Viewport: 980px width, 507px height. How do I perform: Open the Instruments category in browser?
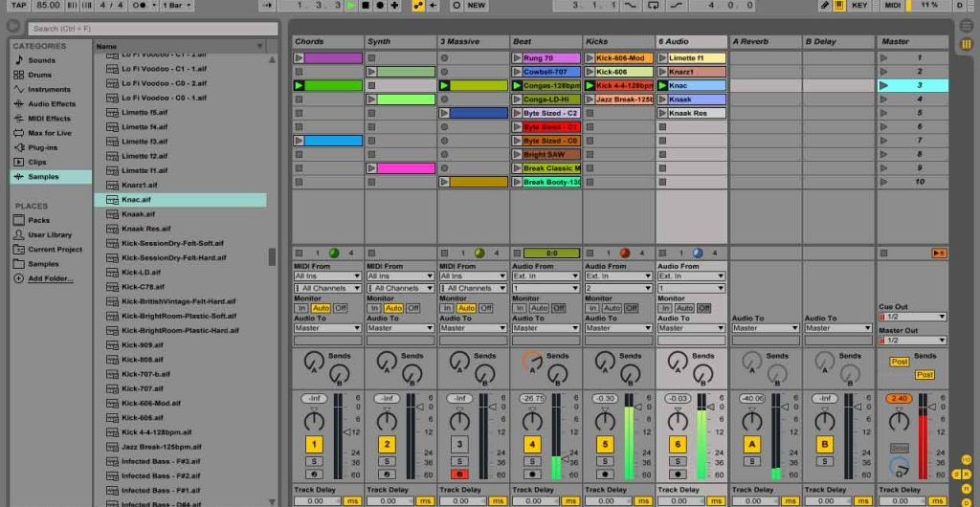coord(49,89)
